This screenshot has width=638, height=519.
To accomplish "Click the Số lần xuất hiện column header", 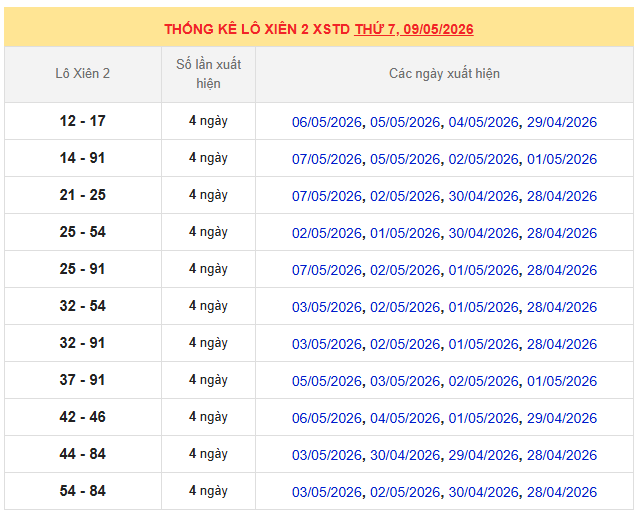I will (x=208, y=74).
